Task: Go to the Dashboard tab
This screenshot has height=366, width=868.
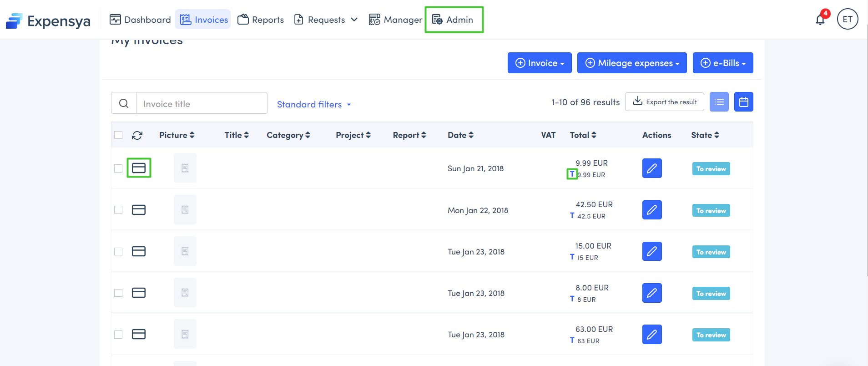Action: pyautogui.click(x=140, y=20)
